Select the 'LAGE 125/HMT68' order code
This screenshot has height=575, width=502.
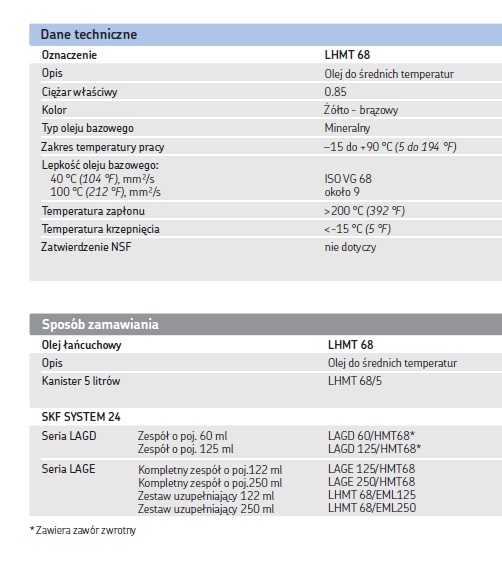(371, 469)
